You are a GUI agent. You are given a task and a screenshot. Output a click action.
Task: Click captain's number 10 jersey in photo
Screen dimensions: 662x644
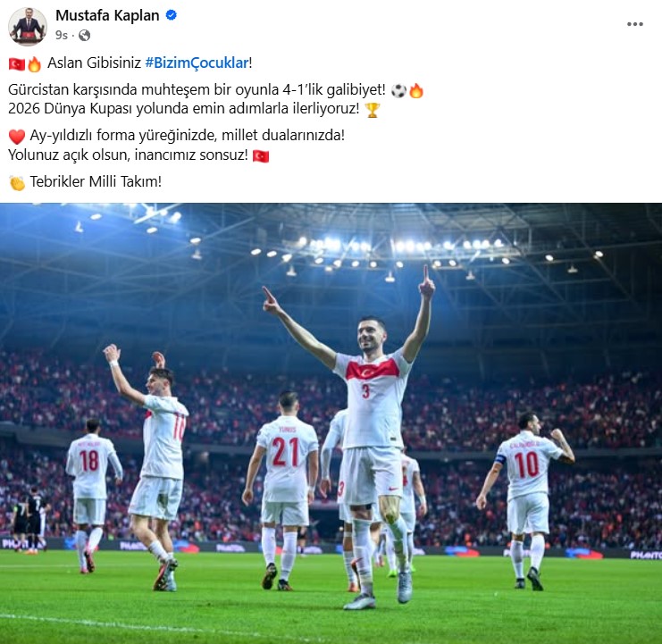point(527,465)
